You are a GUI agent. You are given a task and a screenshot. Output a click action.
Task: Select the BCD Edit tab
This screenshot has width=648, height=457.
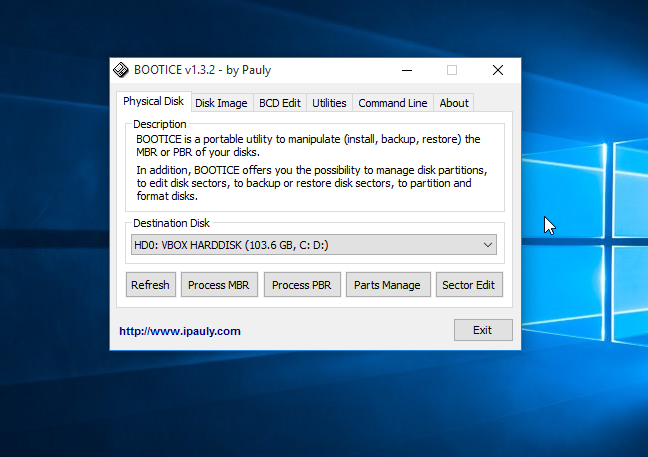(280, 103)
